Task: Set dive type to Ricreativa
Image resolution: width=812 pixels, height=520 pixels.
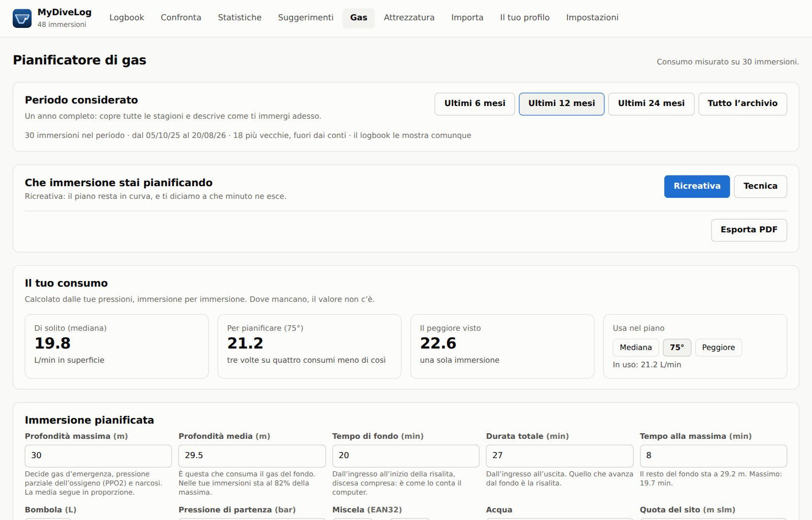Action: pyautogui.click(x=697, y=186)
